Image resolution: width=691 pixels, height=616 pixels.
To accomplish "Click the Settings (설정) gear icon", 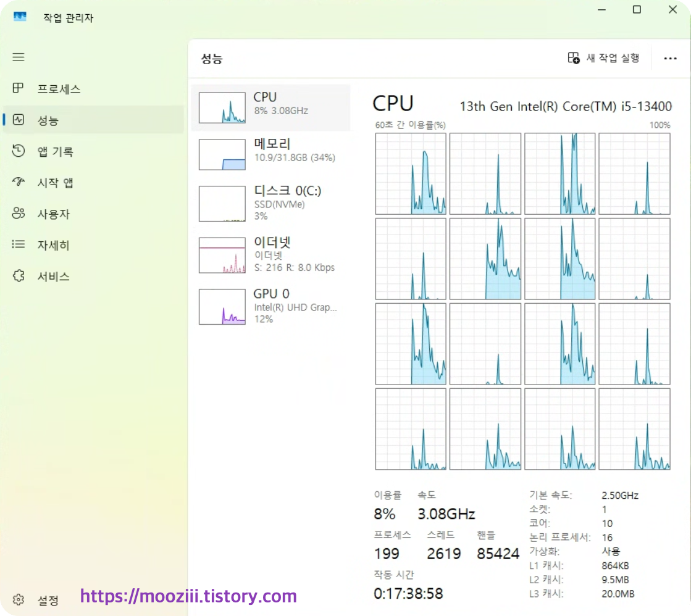I will point(19,600).
